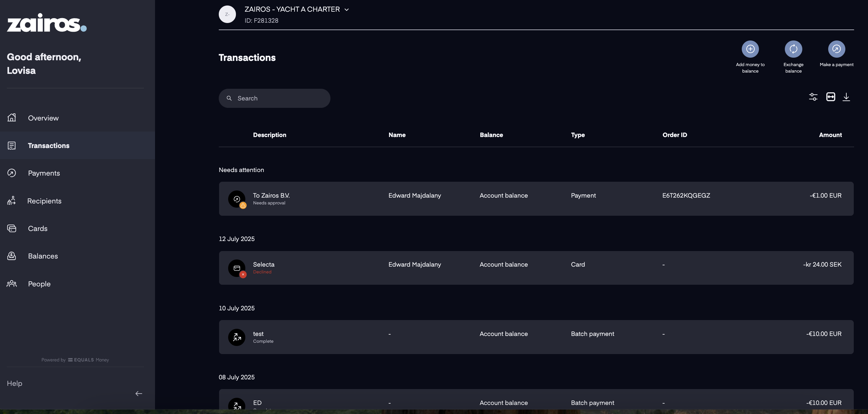Click Edward Majdalany in the Zairos B.V. row

(415, 195)
